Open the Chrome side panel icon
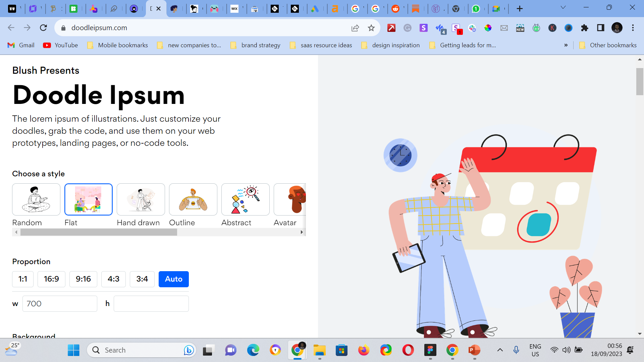This screenshot has height=362, width=644. (x=600, y=28)
